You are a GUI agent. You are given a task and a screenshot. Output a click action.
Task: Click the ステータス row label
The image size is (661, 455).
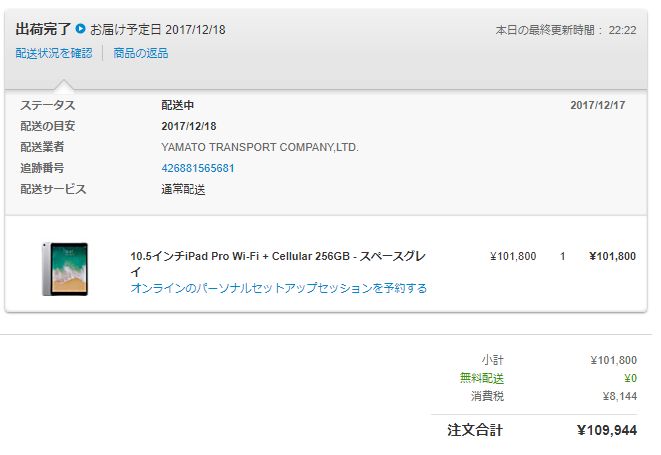click(x=48, y=105)
